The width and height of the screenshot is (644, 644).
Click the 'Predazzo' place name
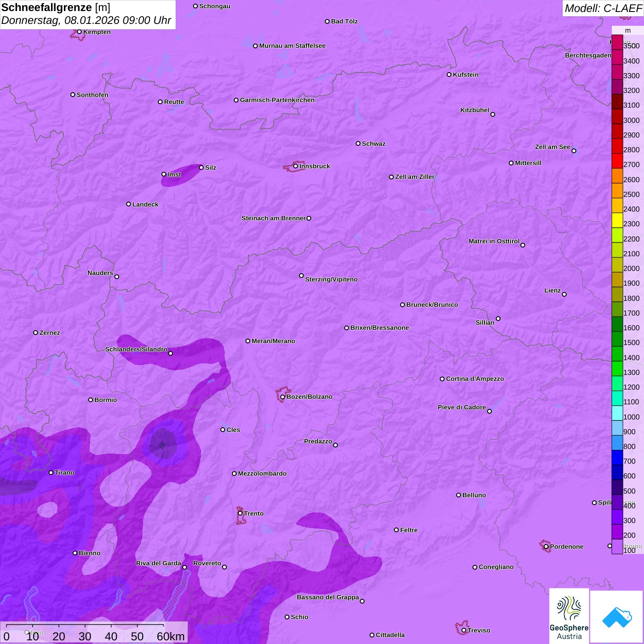click(318, 441)
